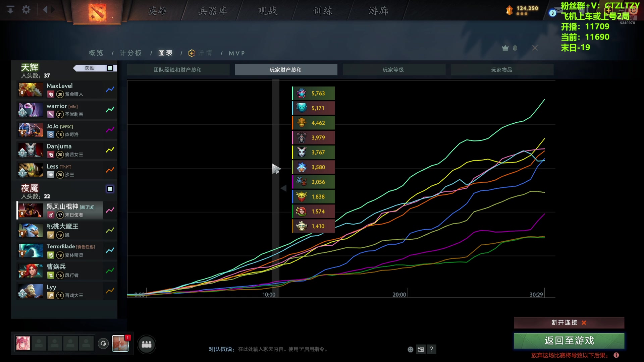644x362 pixels.
Task: Click the hero icon beside 2,056
Action: click(302, 182)
